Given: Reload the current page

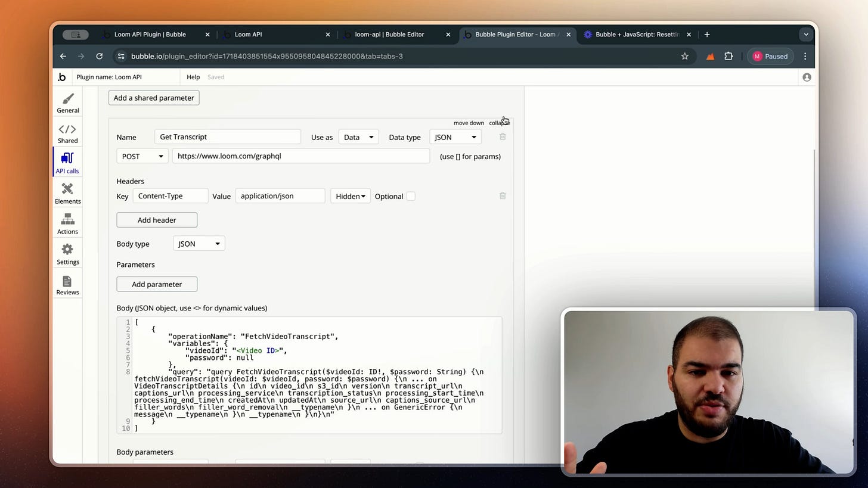Looking at the screenshot, I should pyautogui.click(x=100, y=56).
